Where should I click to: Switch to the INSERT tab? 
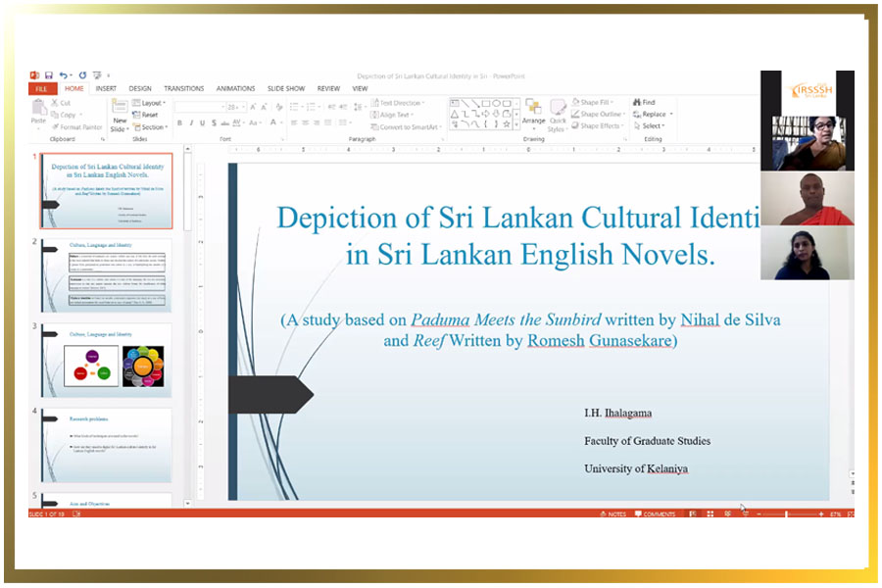pos(106,89)
